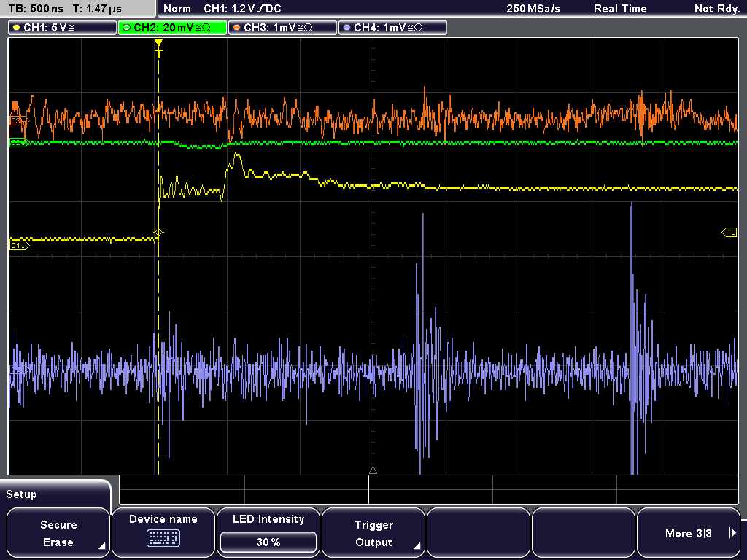Click the blue CH4 dot indicator
Screen dimensions: 747x560
point(347,28)
